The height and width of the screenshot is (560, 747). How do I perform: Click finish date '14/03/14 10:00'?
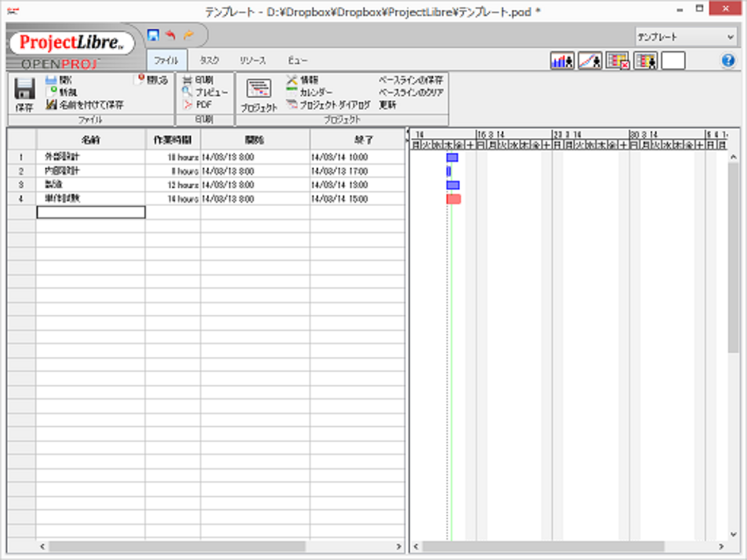pyautogui.click(x=357, y=157)
